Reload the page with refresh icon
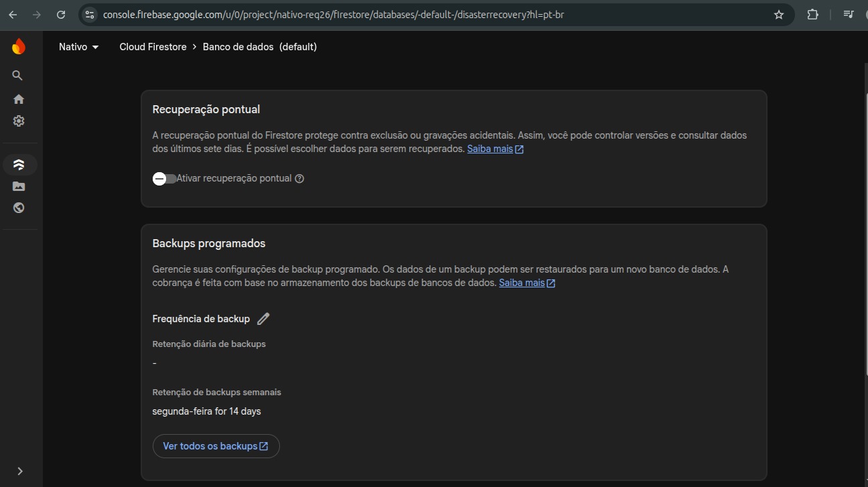 (x=61, y=14)
